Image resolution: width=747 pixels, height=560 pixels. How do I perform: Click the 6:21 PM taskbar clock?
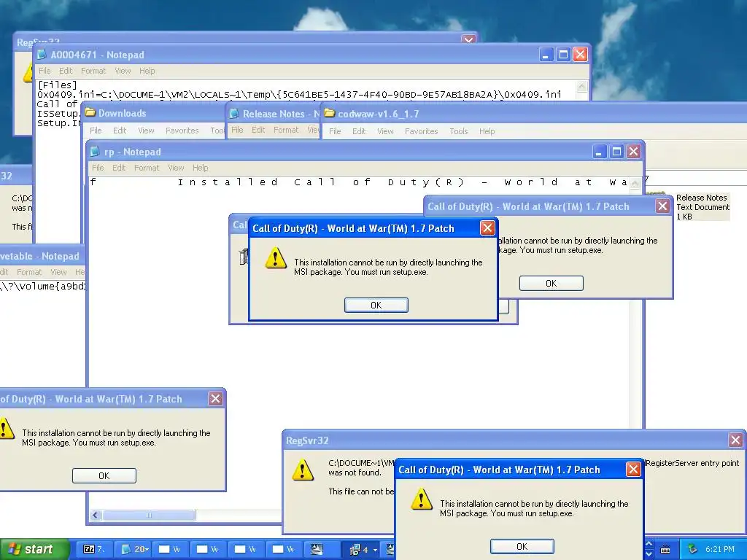pos(720,549)
